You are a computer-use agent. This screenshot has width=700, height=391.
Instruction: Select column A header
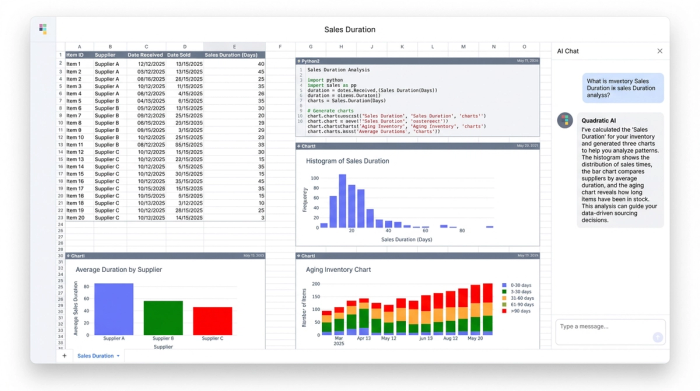coord(79,46)
